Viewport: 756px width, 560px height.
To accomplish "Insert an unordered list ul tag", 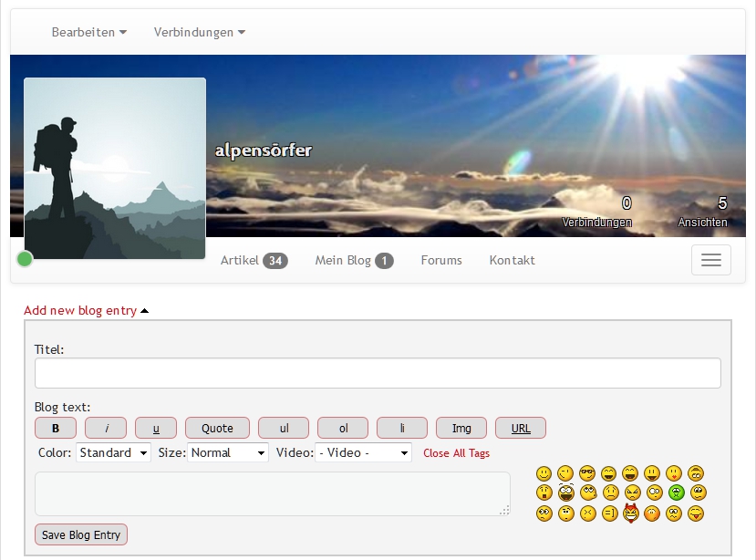I will (284, 428).
